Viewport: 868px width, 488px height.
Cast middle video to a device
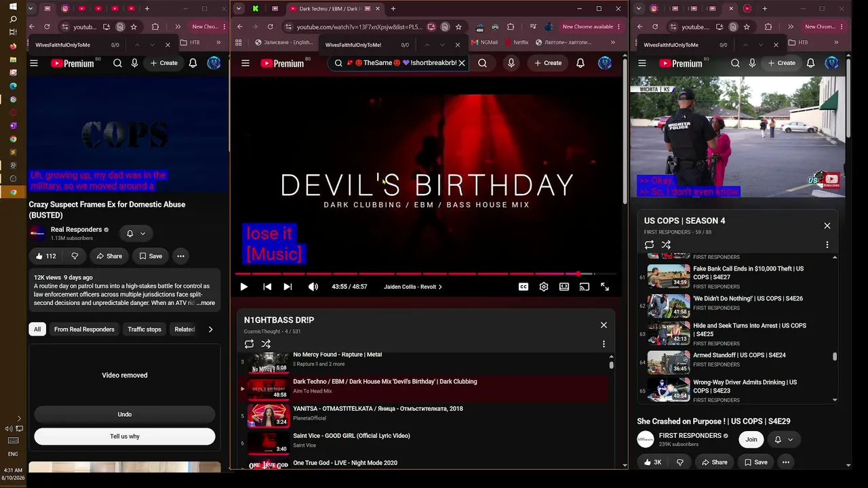(x=585, y=287)
